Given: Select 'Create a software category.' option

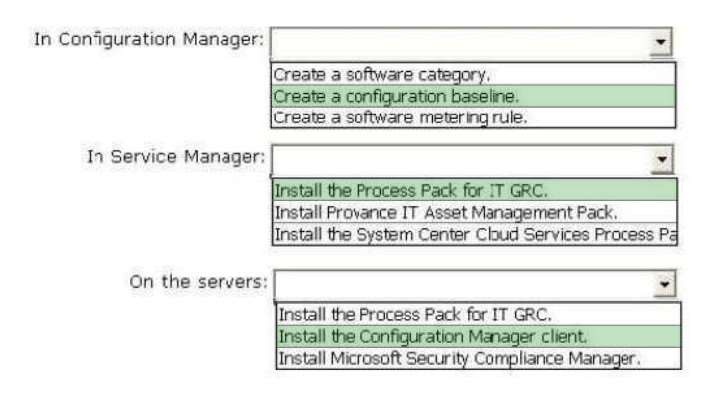Looking at the screenshot, I should click(x=473, y=74).
